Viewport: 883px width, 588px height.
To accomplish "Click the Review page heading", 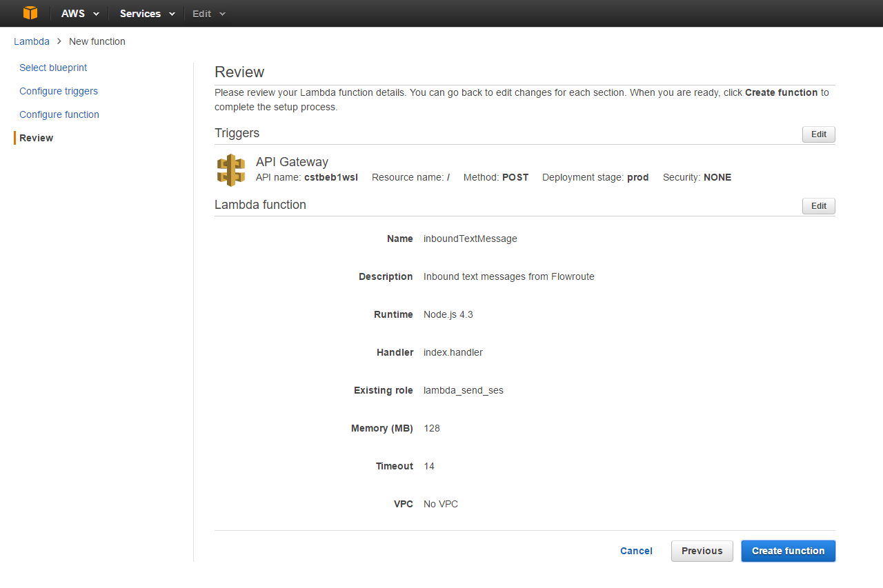I will pos(239,72).
